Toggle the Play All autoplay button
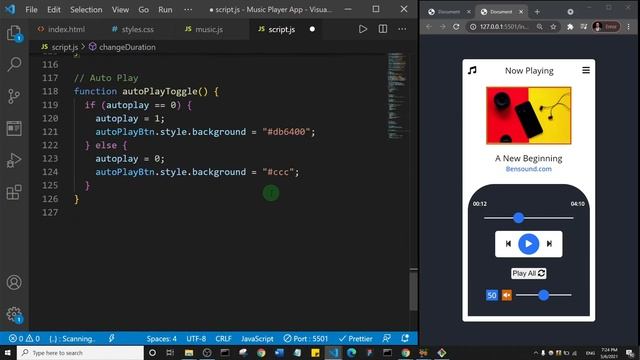This screenshot has height=360, width=640. pos(529,273)
